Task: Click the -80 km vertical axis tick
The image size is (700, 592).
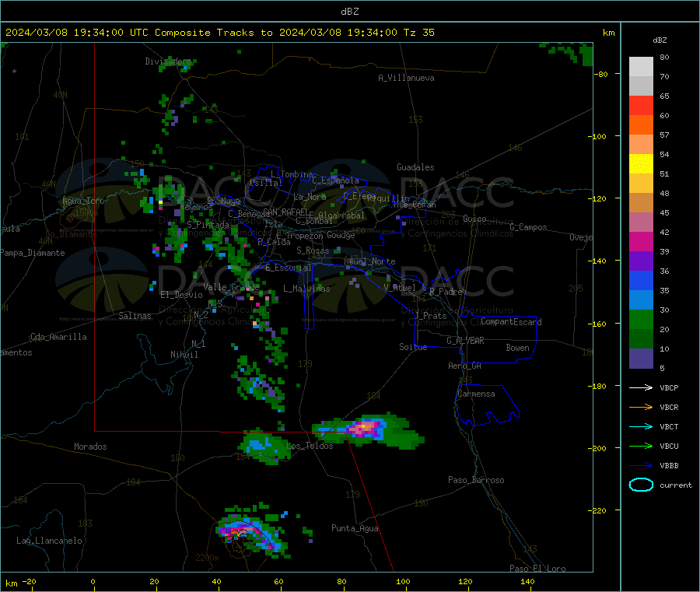Action: (601, 74)
